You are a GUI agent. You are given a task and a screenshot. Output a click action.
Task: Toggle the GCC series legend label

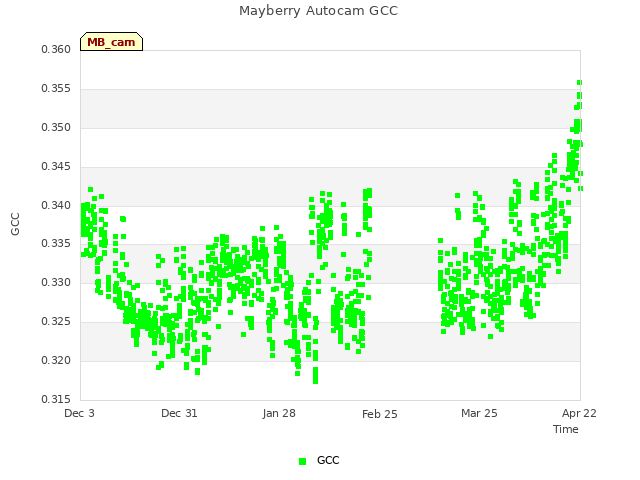pos(328,460)
